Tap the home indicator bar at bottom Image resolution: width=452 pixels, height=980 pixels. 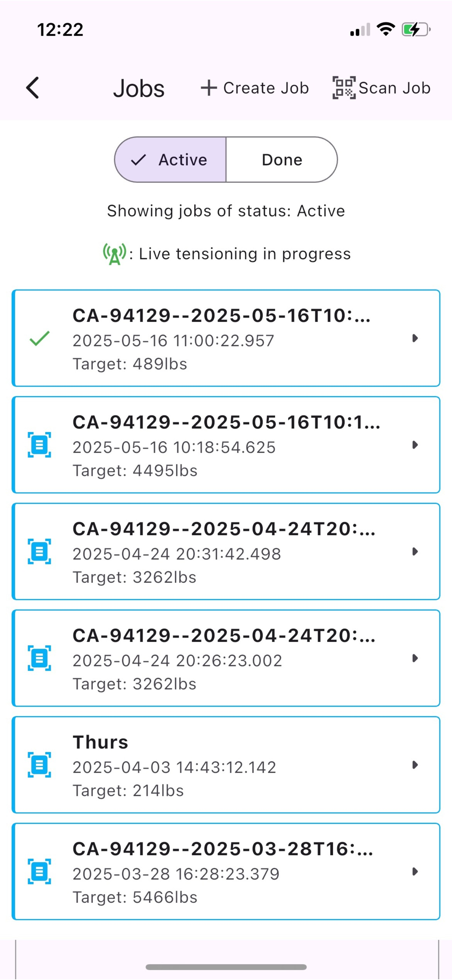pos(226,967)
